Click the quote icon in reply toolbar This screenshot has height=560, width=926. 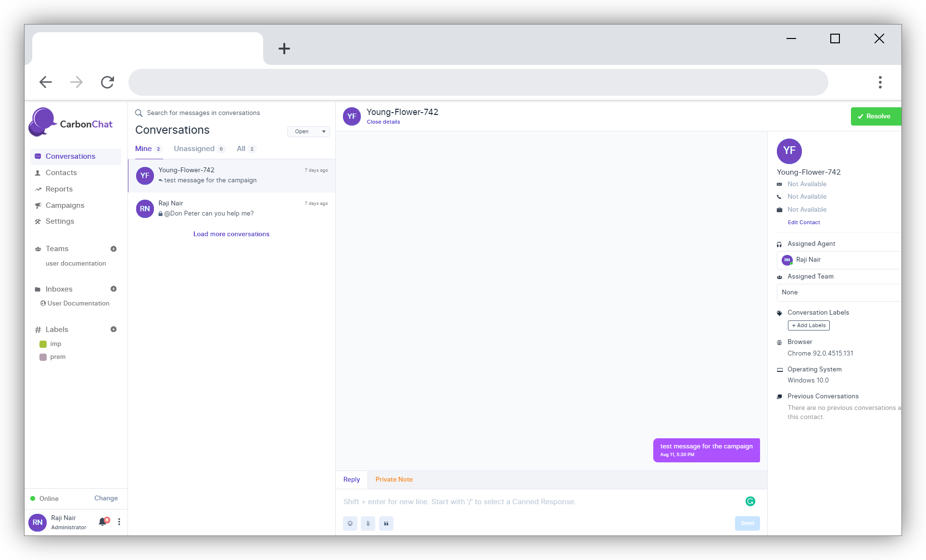pyautogui.click(x=386, y=523)
